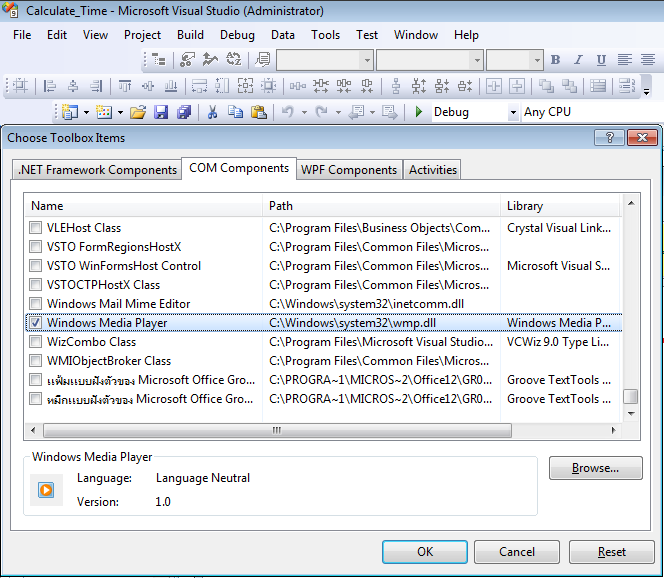The image size is (664, 578).
Task: Click the dialog Help question mark button
Action: 609,138
